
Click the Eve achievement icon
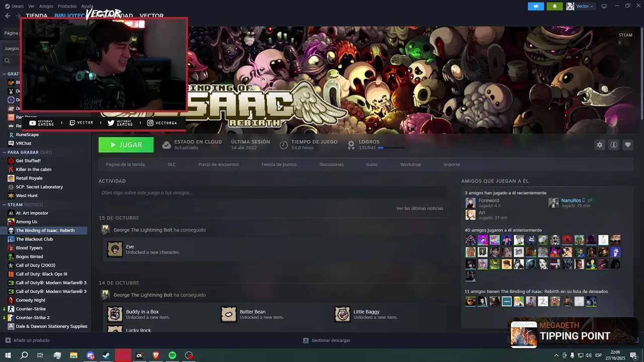(x=115, y=249)
